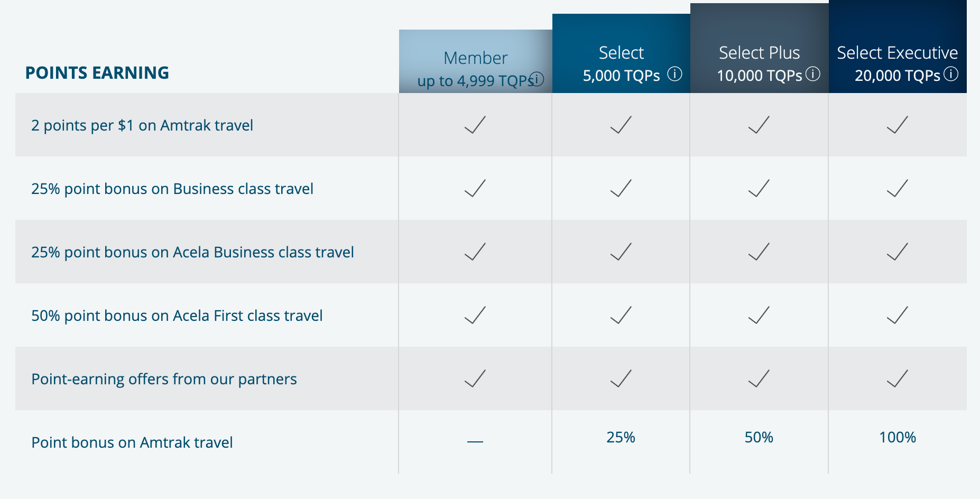Click Select Plus checkmark for Acela Business class bonus
Viewport: 980px width, 499px height.
[x=759, y=252]
